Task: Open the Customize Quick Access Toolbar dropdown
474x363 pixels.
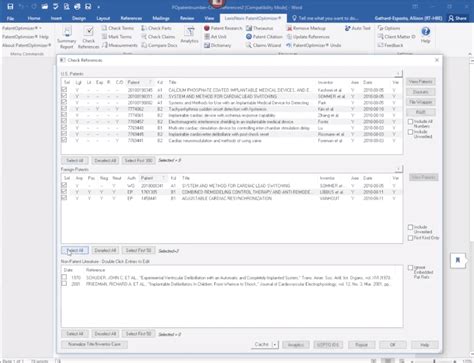Action: point(99,7)
